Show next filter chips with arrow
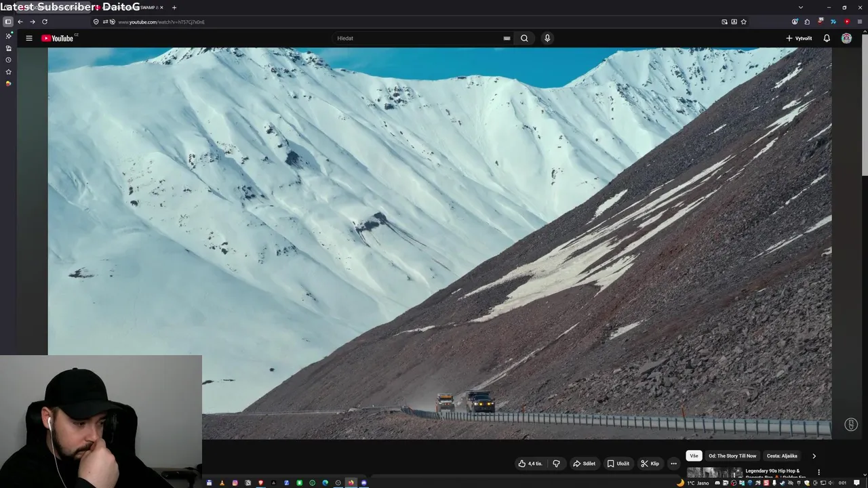Viewport: 868px width, 488px height. tap(814, 455)
